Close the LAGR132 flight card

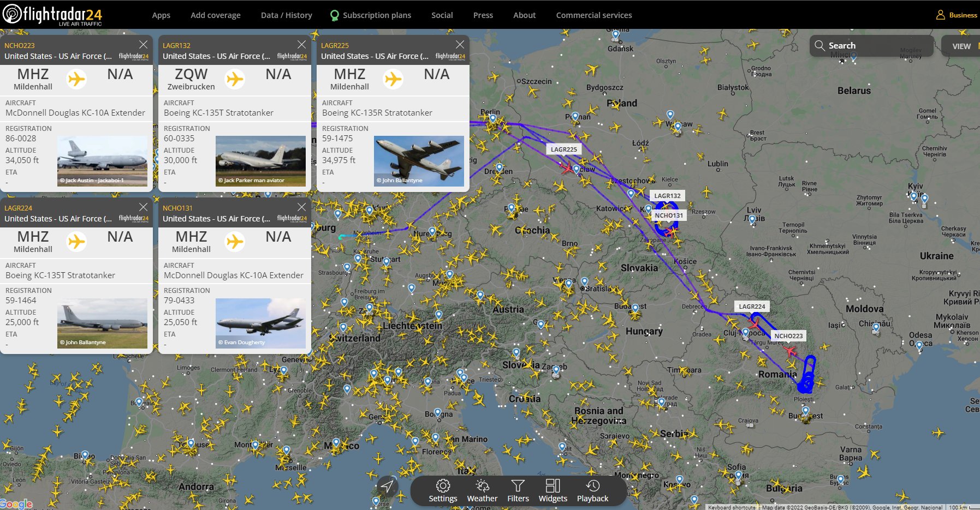(x=301, y=45)
